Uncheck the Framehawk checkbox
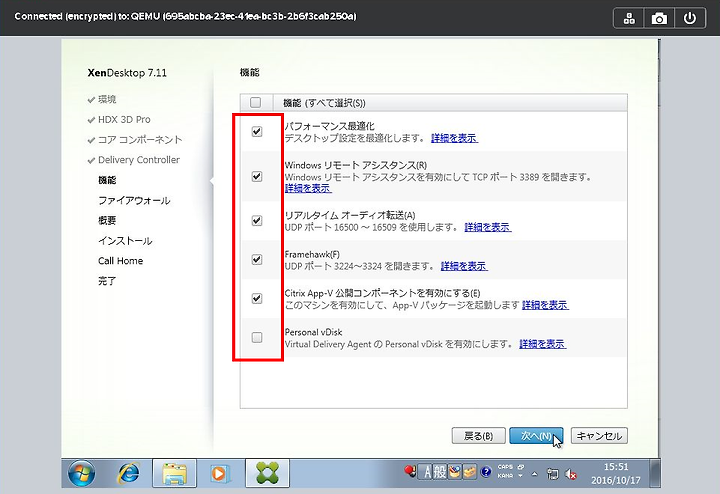The width and height of the screenshot is (720, 494). click(x=257, y=259)
